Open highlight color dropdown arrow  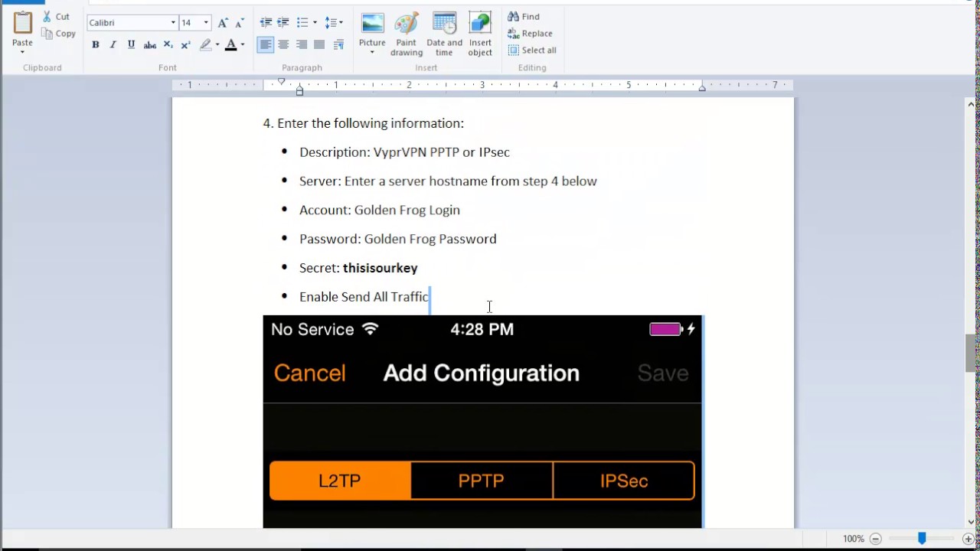tap(217, 45)
